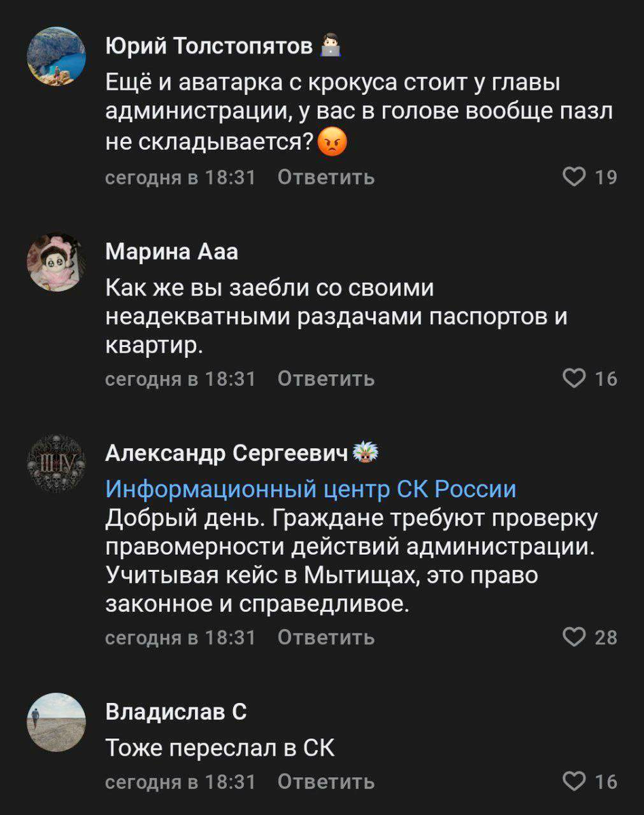Like Марина Ааа's comment with the heart
Image resolution: width=644 pixels, height=815 pixels.
tap(574, 379)
